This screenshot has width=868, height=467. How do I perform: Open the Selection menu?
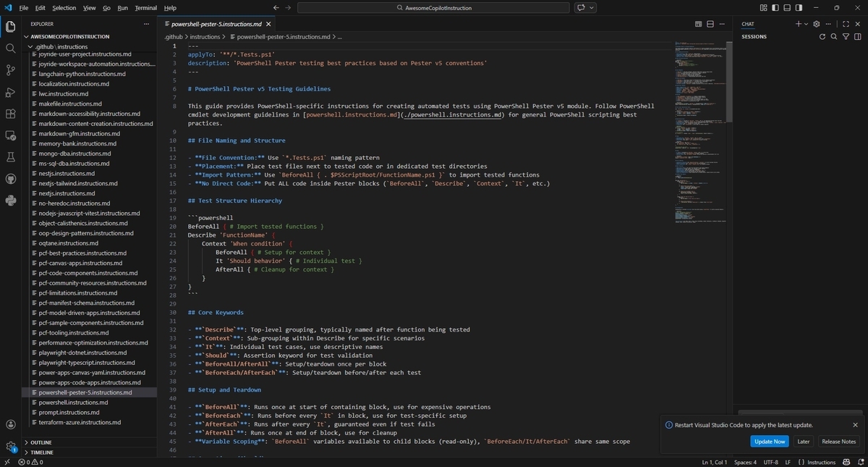pos(64,8)
